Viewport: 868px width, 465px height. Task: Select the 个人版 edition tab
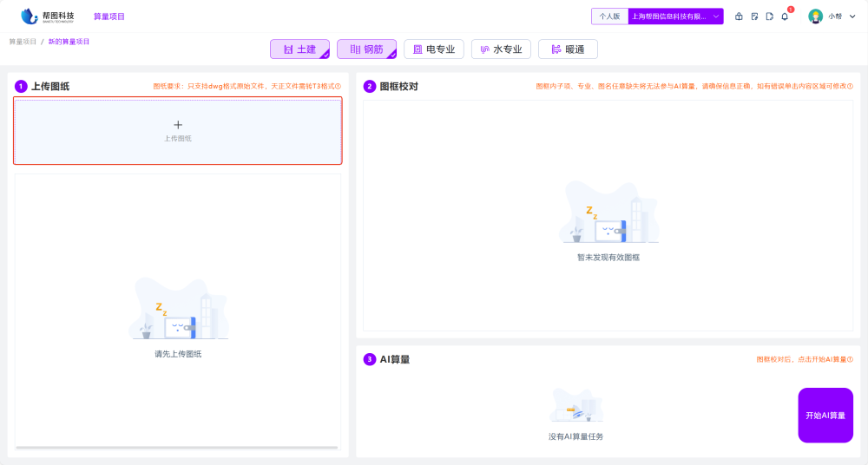point(609,16)
